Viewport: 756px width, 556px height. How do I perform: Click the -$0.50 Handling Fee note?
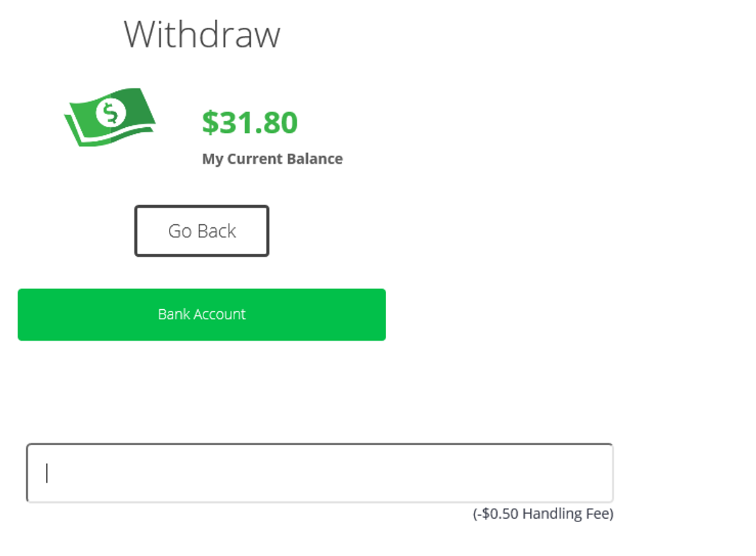tap(543, 514)
